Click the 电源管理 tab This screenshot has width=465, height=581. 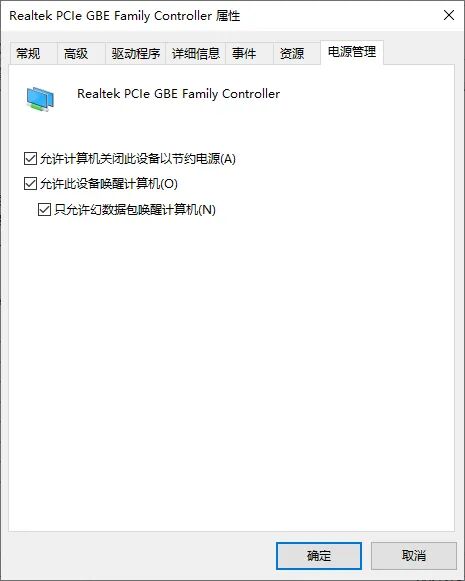352,52
